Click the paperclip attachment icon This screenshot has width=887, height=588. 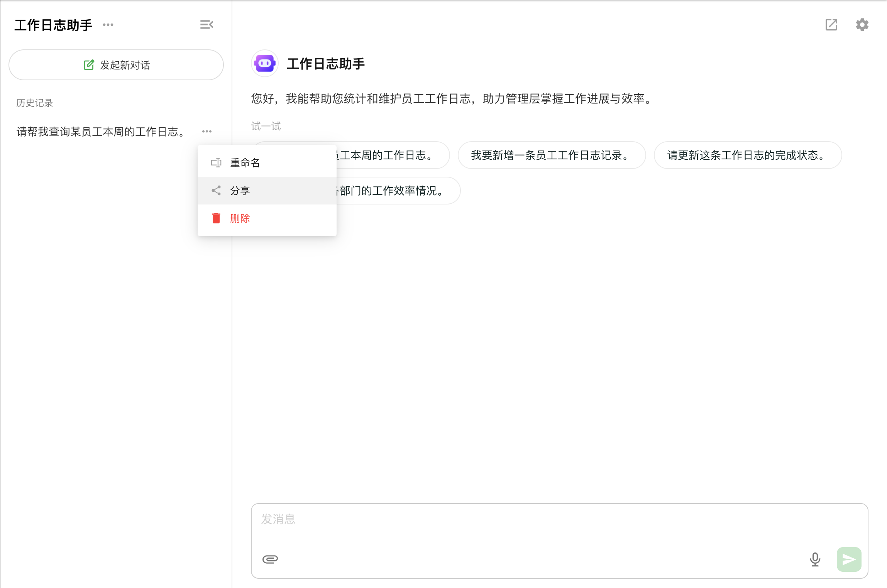270,559
